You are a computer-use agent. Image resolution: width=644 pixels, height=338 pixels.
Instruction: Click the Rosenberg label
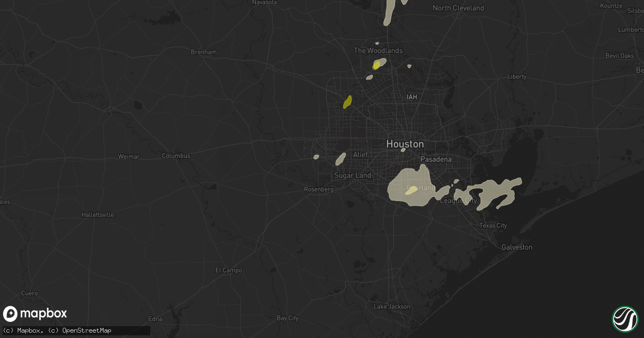coord(319,189)
